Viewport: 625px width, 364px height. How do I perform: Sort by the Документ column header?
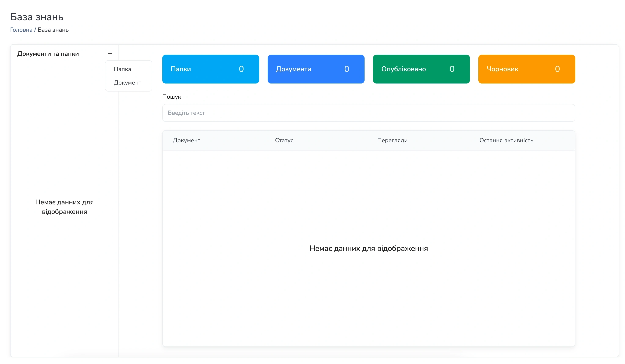click(187, 140)
